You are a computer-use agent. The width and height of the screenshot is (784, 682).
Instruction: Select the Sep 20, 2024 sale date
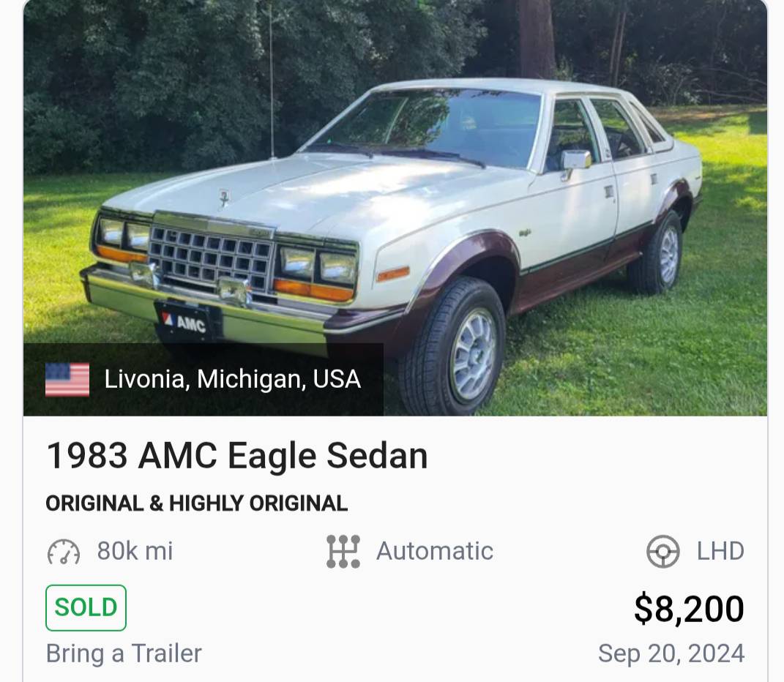pos(671,653)
